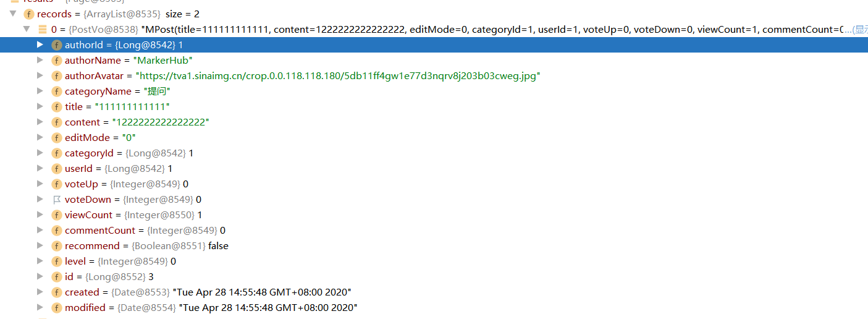Select the commentCount variable row
Screen dimensions: 868x319
tap(434, 231)
